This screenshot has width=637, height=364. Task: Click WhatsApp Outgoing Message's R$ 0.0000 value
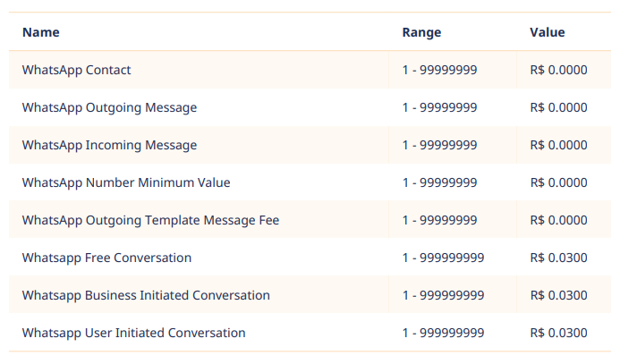[558, 107]
